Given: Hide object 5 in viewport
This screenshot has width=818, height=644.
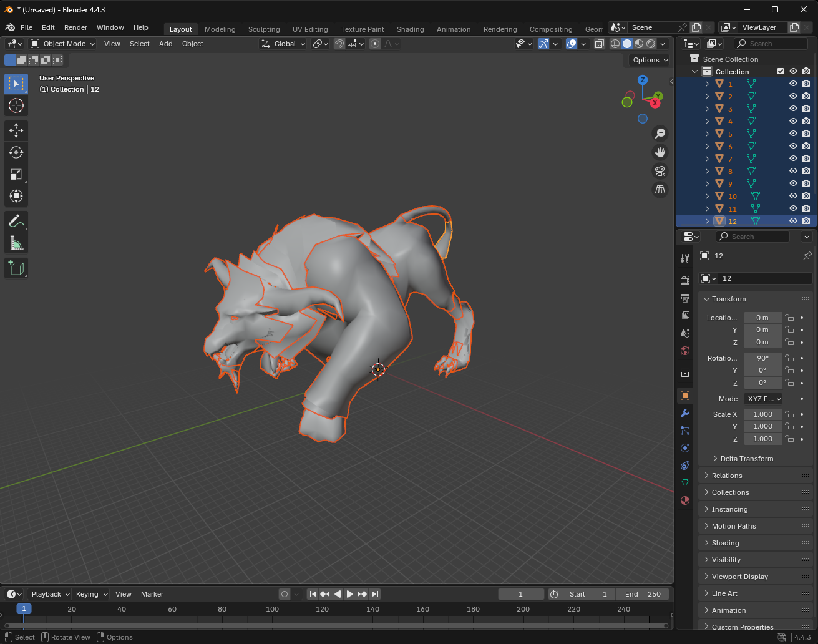Looking at the screenshot, I should (793, 134).
